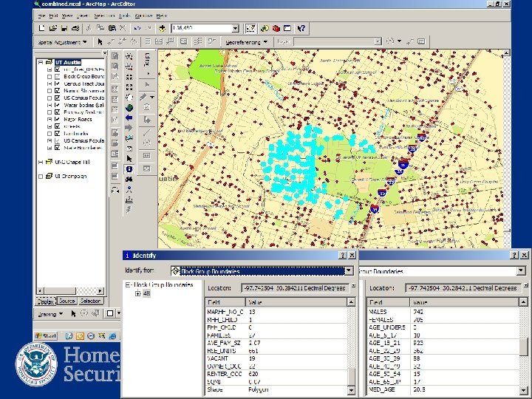Click the Find binoculars icon

tap(129, 179)
